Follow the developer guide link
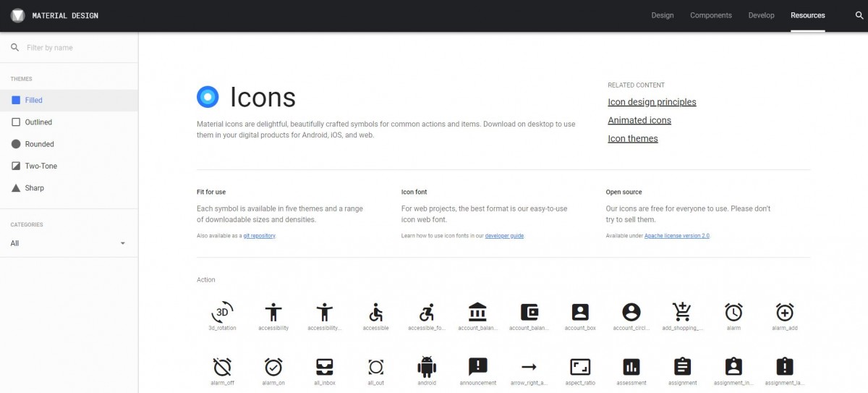The width and height of the screenshot is (868, 393). (504, 236)
